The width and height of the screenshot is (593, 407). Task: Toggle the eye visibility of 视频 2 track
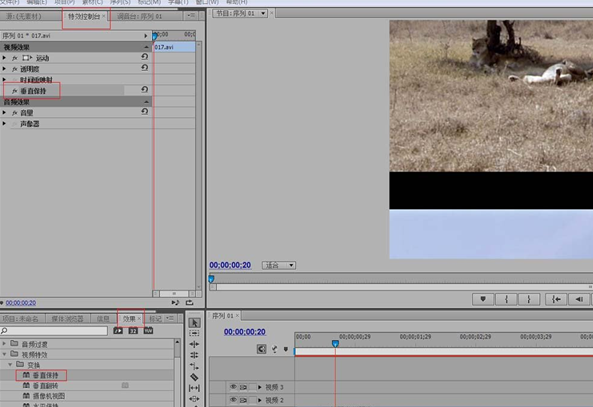tap(233, 400)
